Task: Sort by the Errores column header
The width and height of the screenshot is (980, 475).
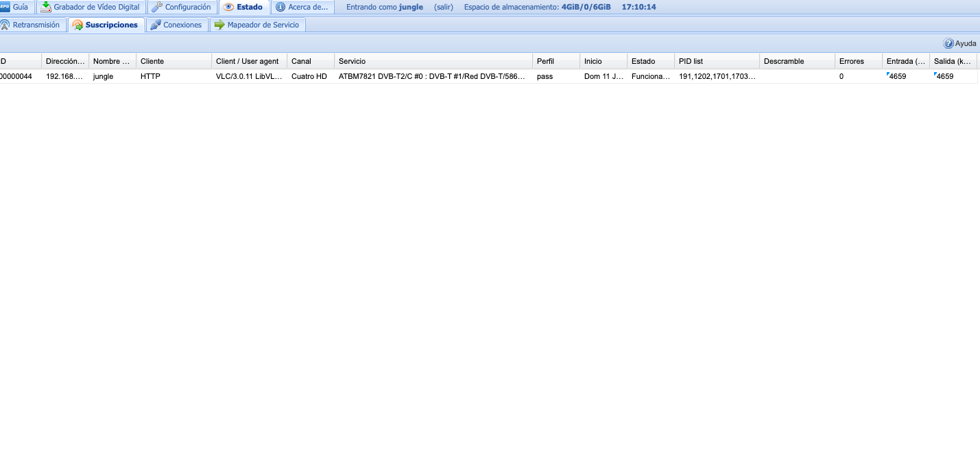Action: point(857,61)
